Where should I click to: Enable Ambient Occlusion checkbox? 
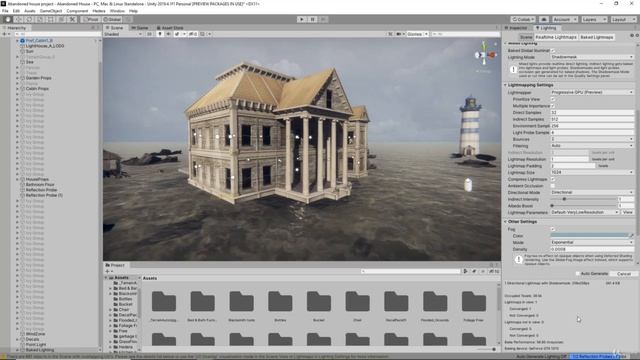tap(553, 186)
